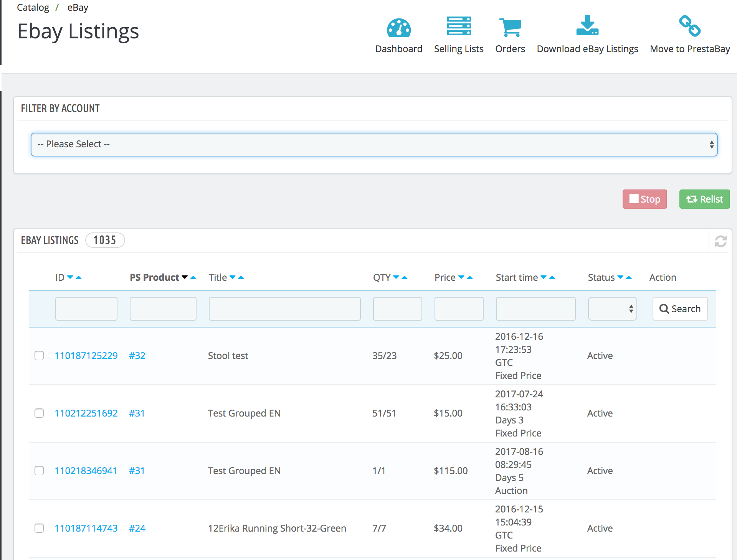
Task: Click the Move to PrestaBay chain icon
Action: pos(690,26)
